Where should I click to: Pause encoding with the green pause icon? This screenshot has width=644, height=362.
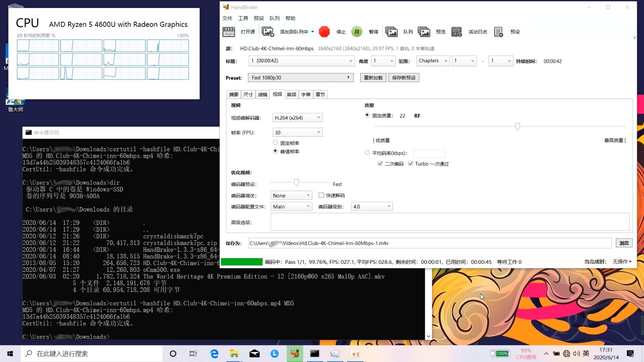click(x=357, y=32)
